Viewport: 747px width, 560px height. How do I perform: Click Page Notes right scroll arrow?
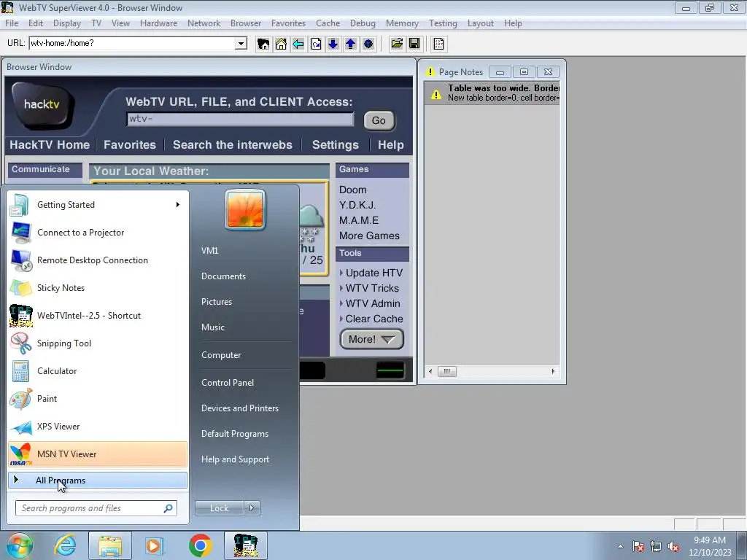pyautogui.click(x=553, y=371)
